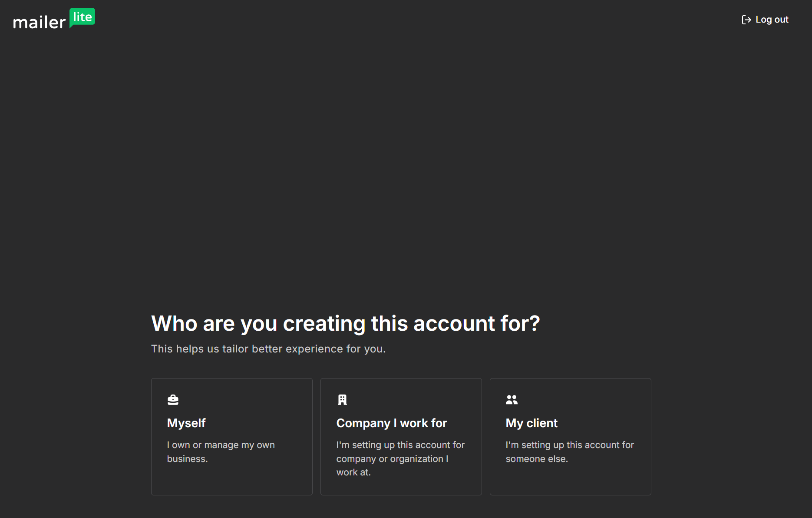Click the log out arrow icon
The image size is (812, 518).
tap(746, 19)
